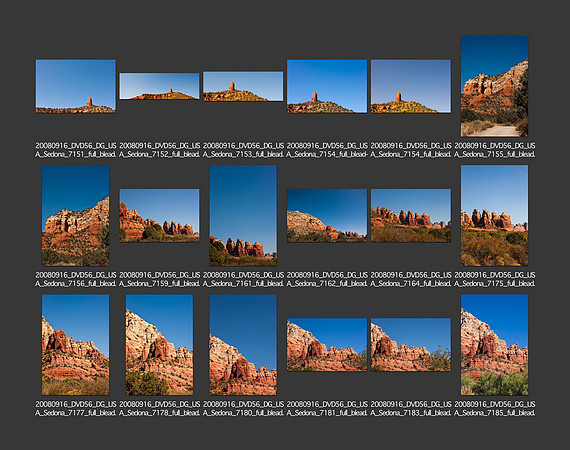Select the Sedona_7153_full_bleed filename text

coord(243,150)
